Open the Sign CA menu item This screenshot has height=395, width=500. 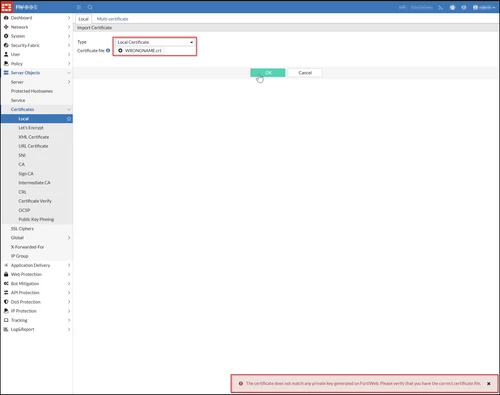click(26, 174)
